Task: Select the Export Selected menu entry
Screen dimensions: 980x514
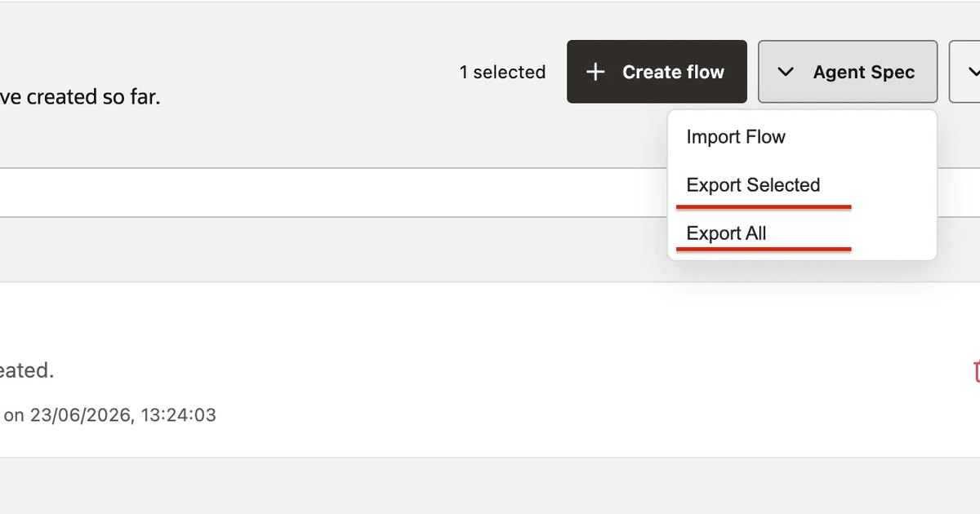Action: click(753, 185)
